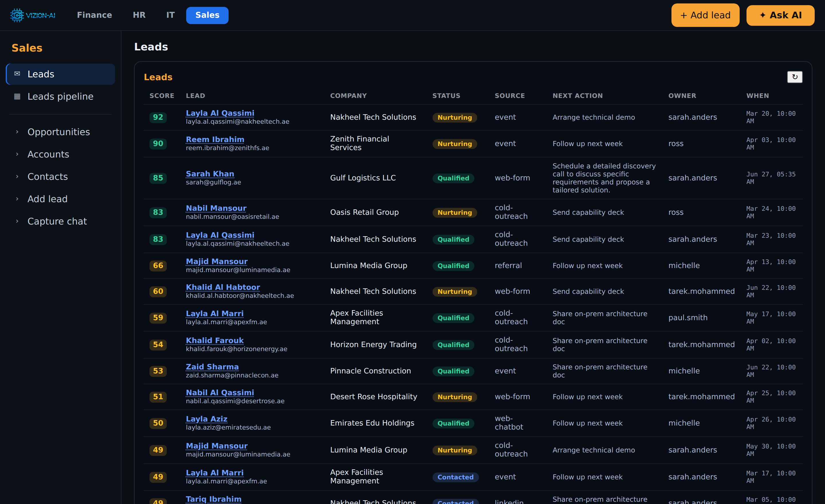Open the Layla Aziz lead
Viewport: 825px width, 504px height.
207,419
